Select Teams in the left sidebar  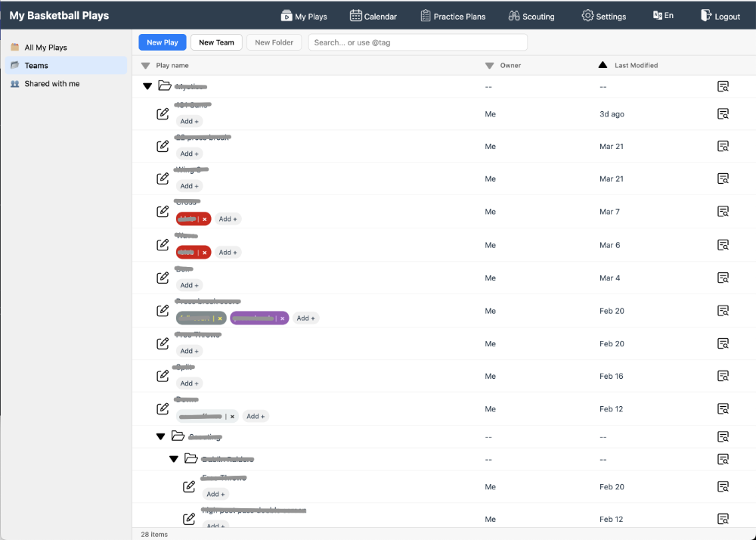coord(36,66)
